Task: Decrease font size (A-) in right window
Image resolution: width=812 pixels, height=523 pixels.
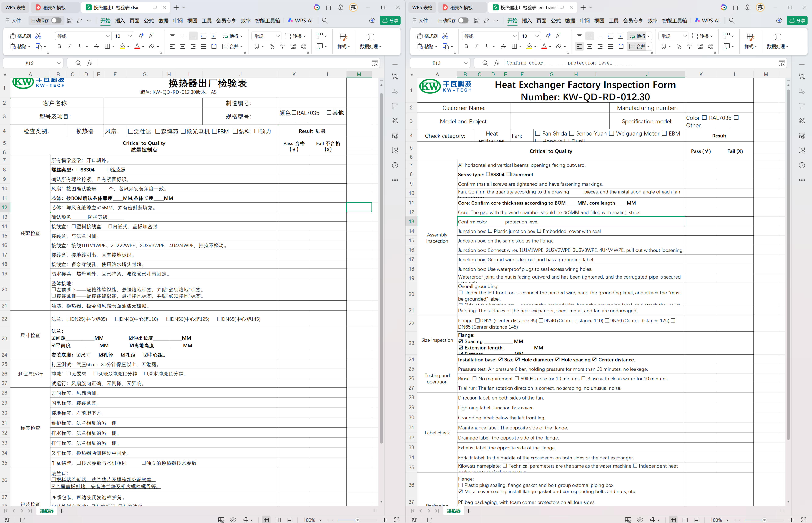Action: coord(558,36)
